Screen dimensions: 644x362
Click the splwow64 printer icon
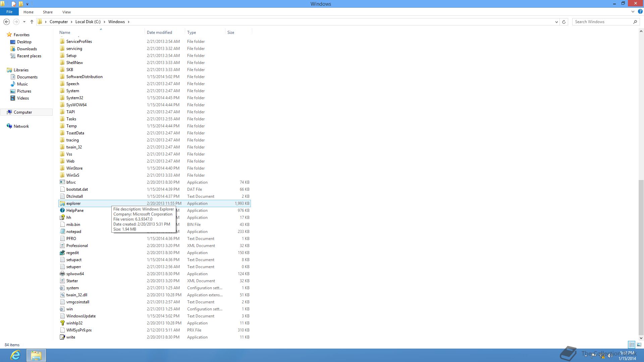click(x=62, y=274)
